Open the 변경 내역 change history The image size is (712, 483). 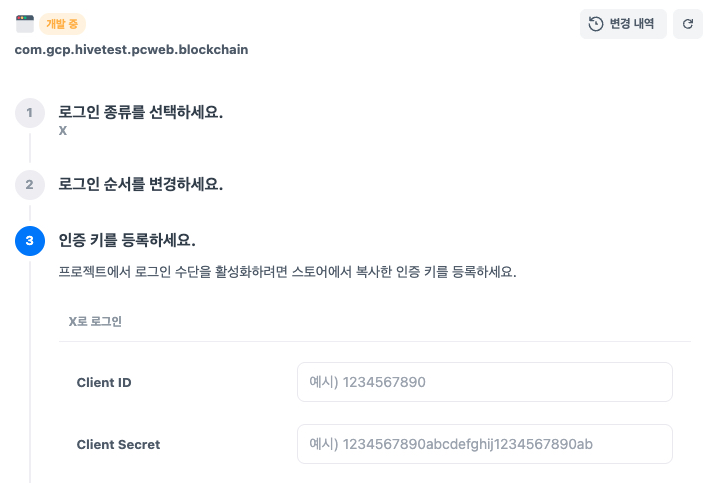623,24
